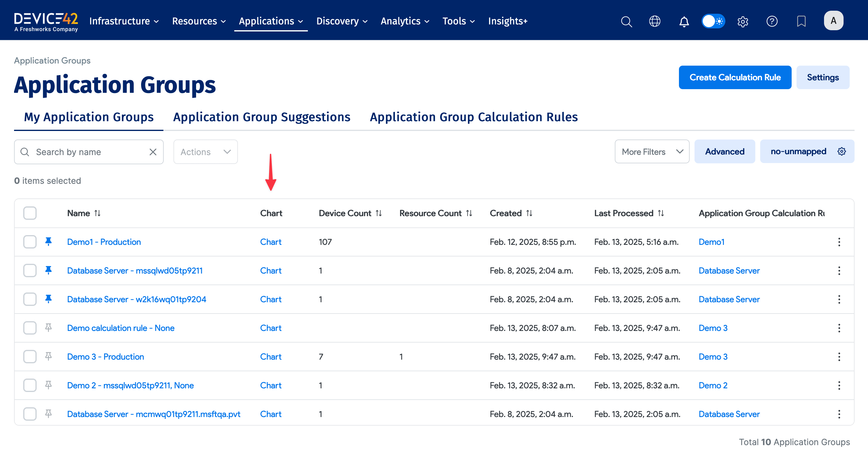Image resolution: width=868 pixels, height=461 pixels.
Task: Open the help question mark icon
Action: tap(771, 21)
